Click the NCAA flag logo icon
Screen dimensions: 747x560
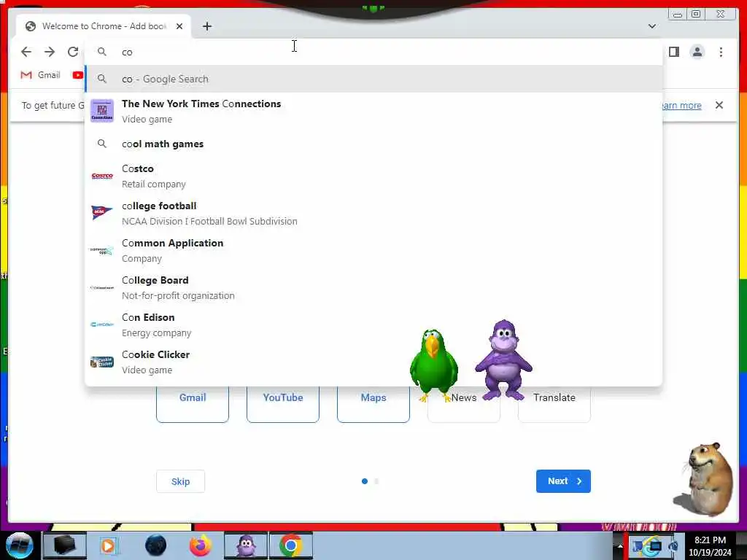[x=102, y=212]
